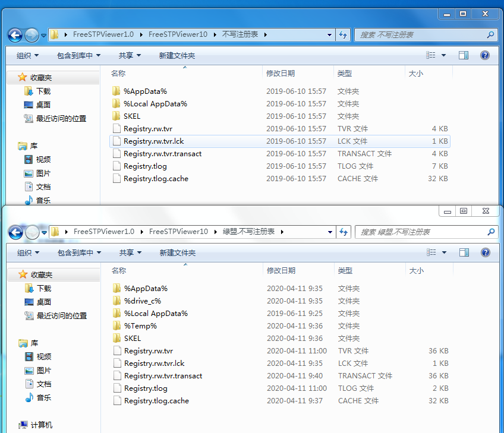The width and height of the screenshot is (504, 433).
Task: Select %Temp% folder in bottom window
Action: pos(281,326)
